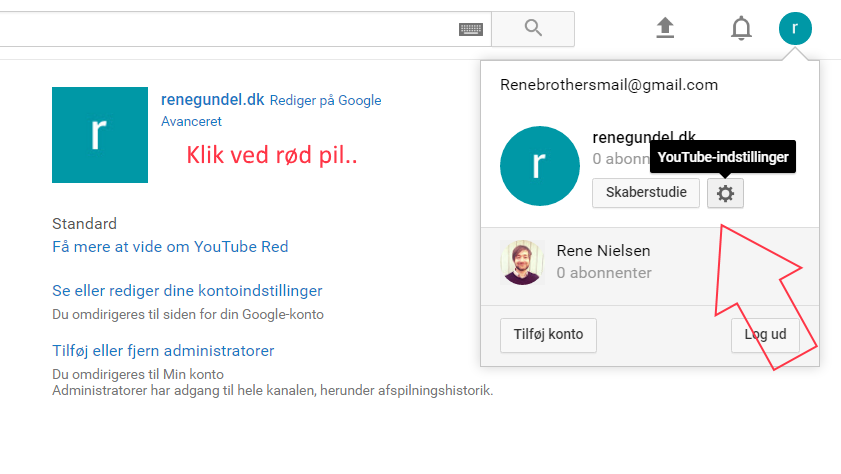Click Rene Nielsen profile photo
Screen dimensions: 841x474
pyautogui.click(x=522, y=262)
